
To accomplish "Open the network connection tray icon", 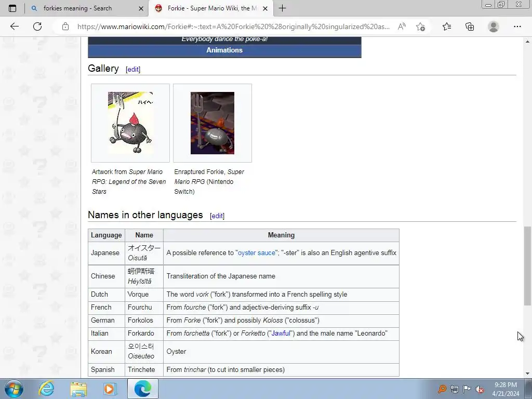I will [x=454, y=389].
